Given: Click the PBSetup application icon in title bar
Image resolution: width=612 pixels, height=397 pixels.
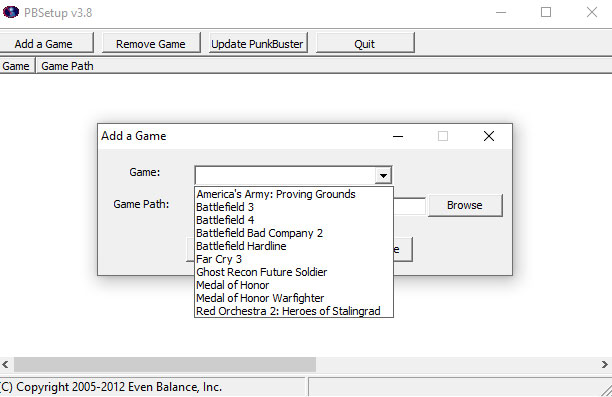Looking at the screenshot, I should pyautogui.click(x=11, y=12).
